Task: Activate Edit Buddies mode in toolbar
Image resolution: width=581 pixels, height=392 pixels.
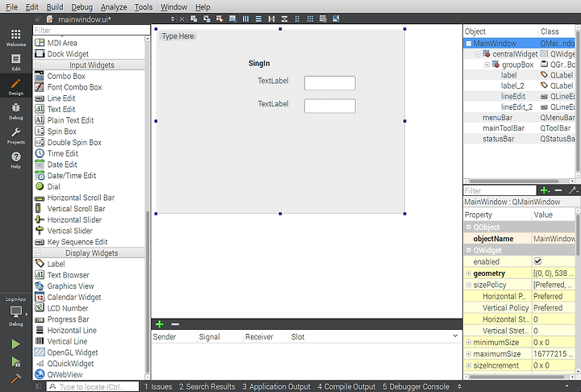Action: coord(219,19)
